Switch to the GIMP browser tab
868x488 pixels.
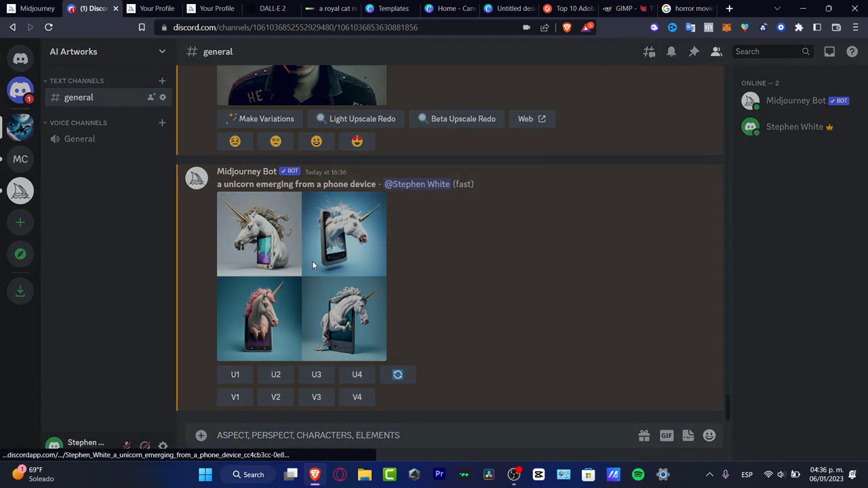click(629, 9)
